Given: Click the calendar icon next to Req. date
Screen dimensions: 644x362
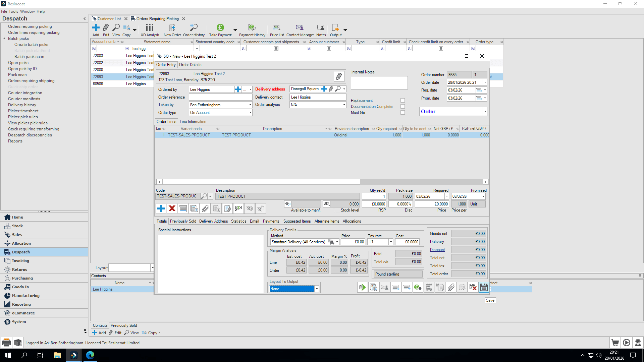Looking at the screenshot, I should coord(479,90).
